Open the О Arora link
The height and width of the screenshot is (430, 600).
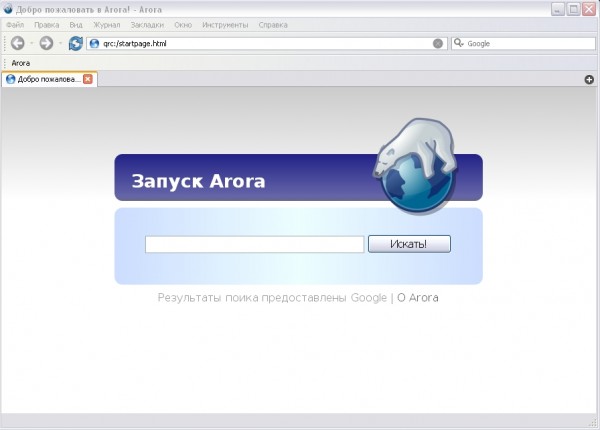click(418, 298)
